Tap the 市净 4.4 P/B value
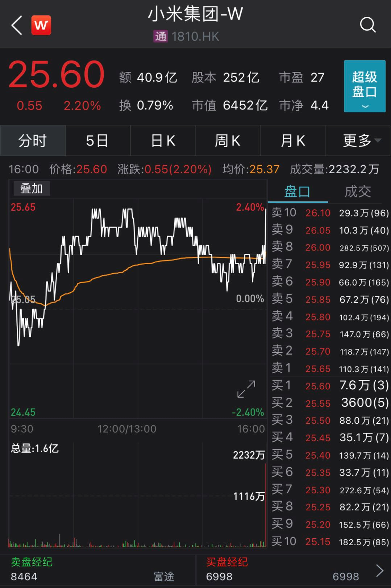 (x=304, y=105)
